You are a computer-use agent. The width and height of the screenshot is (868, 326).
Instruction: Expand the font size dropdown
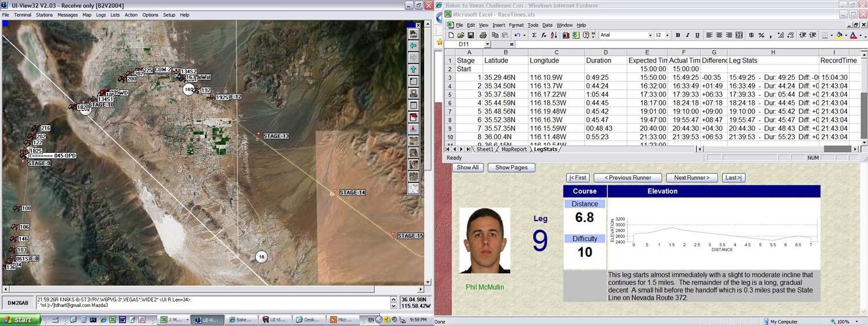pos(667,35)
